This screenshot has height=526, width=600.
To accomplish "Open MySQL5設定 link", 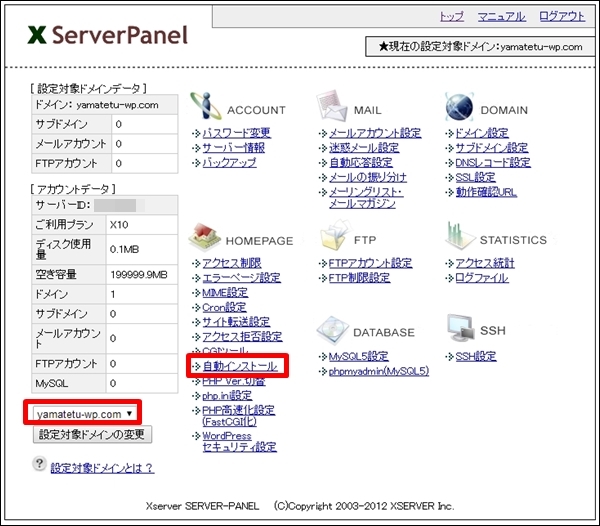I will (359, 357).
